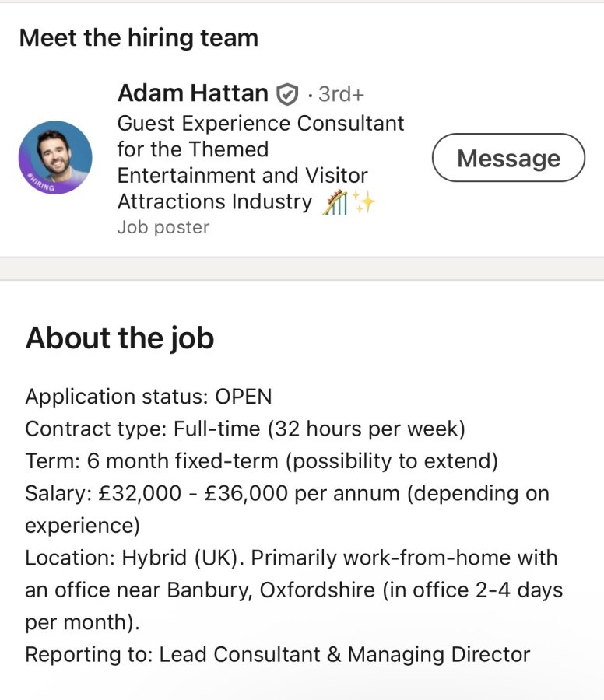Screen dimensions: 604x700
Task: Click the Reporting to Lead Consultant line
Action: [278, 654]
